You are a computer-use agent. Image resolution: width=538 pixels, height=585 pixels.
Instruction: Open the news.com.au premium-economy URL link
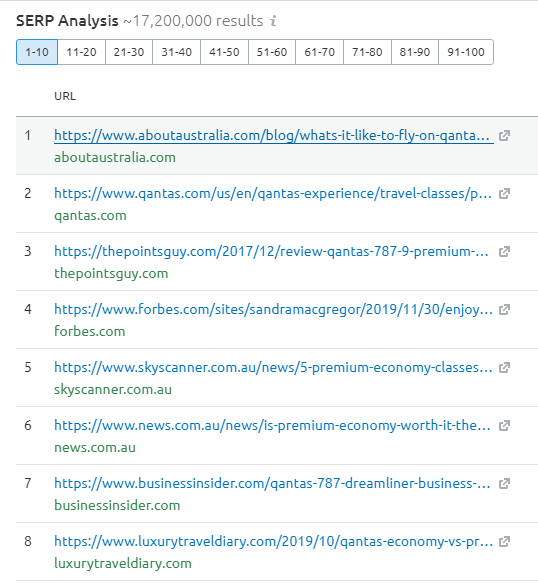point(273,425)
